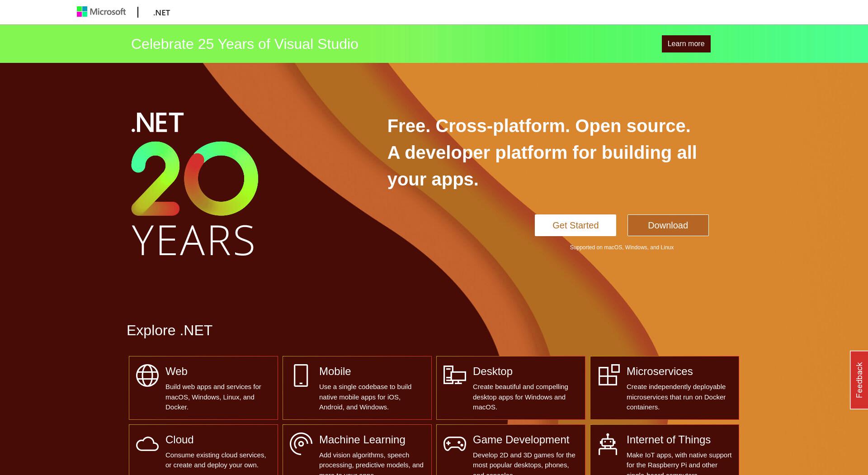
Task: Click 'Supported on macOS, Windows, and Linux' text
Action: pos(622,247)
